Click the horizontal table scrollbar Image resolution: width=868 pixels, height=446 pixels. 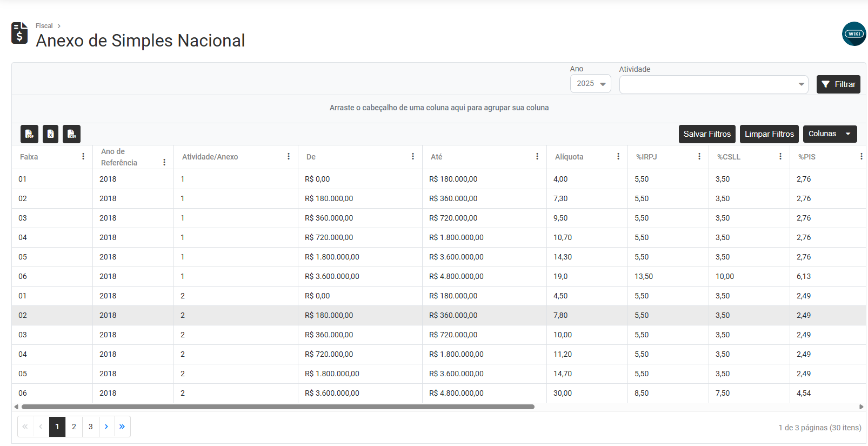(278, 407)
